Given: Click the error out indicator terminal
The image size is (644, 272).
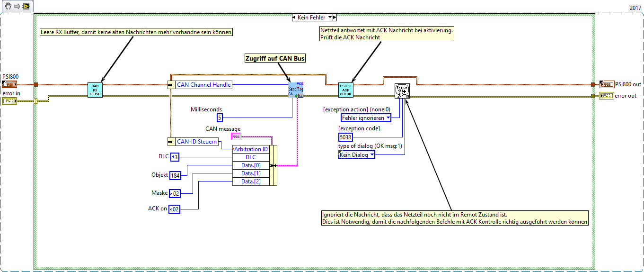Looking at the screenshot, I should [x=606, y=96].
